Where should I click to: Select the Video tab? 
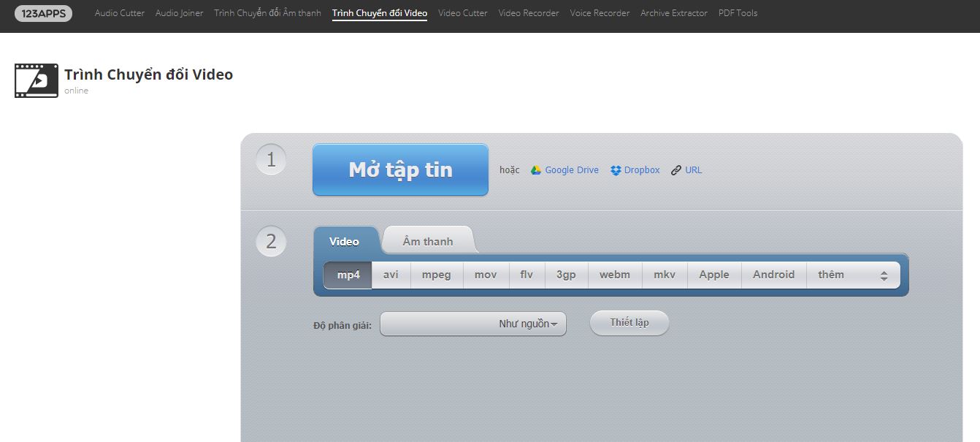click(344, 241)
